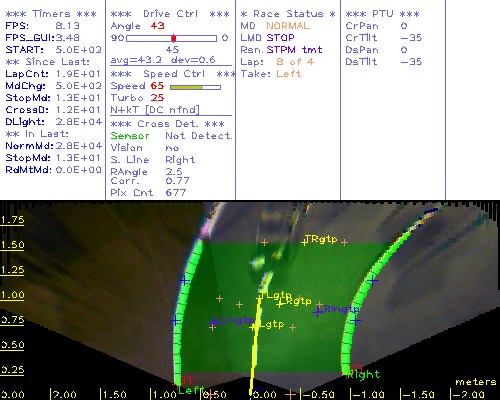Click the green Sensor label in Cross Det.
The height and width of the screenshot is (400, 500).
point(130,136)
